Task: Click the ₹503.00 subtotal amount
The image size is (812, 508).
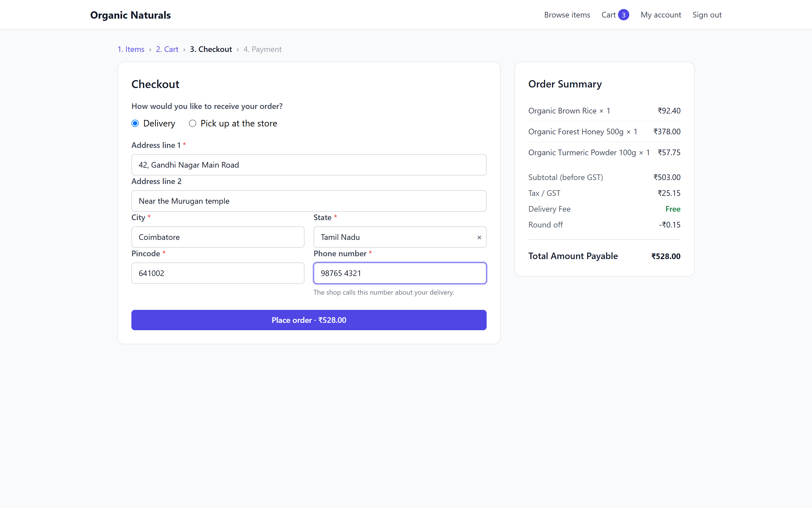Action: pyautogui.click(x=667, y=177)
